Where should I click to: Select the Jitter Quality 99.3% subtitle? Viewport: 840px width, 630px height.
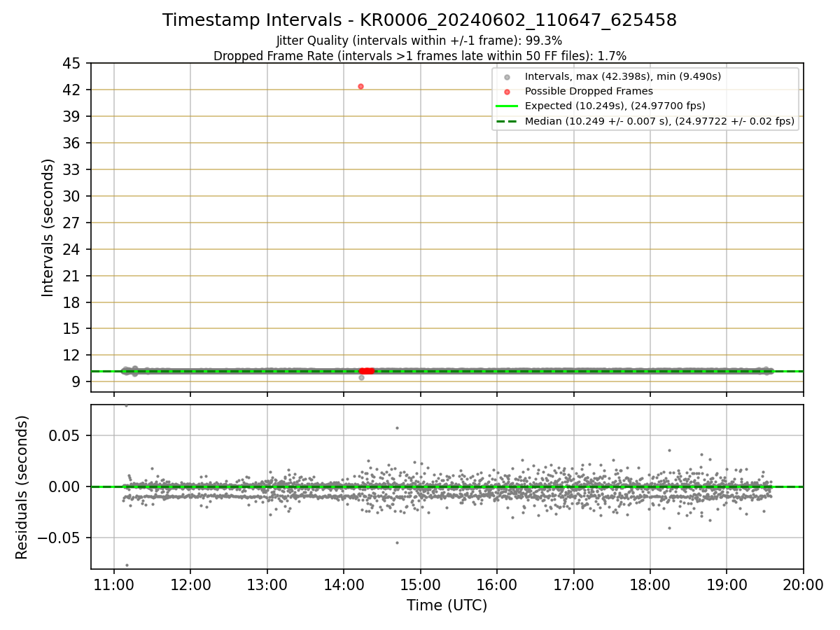pos(419,41)
